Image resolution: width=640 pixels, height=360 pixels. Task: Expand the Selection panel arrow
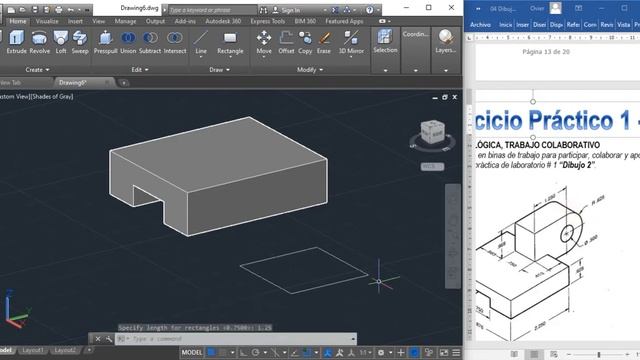pos(385,70)
